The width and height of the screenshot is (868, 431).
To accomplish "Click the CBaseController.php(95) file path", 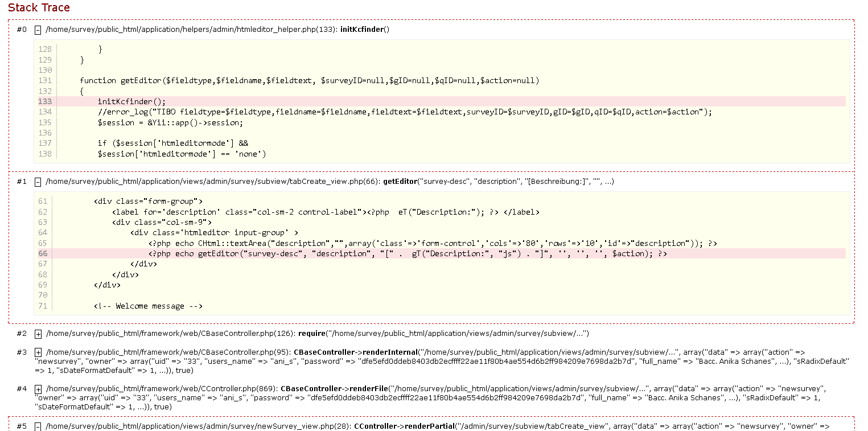I will 168,352.
